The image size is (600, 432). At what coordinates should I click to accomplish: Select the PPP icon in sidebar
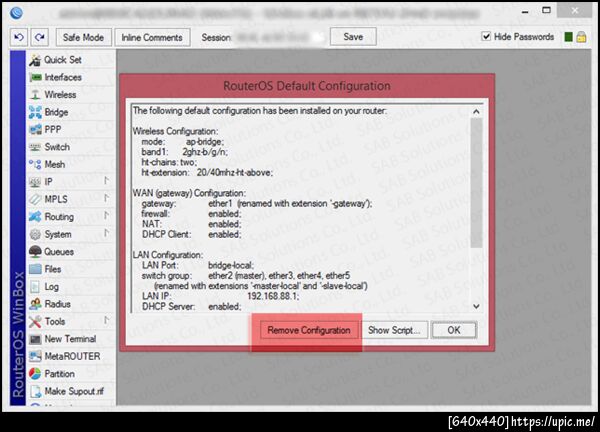[x=35, y=129]
